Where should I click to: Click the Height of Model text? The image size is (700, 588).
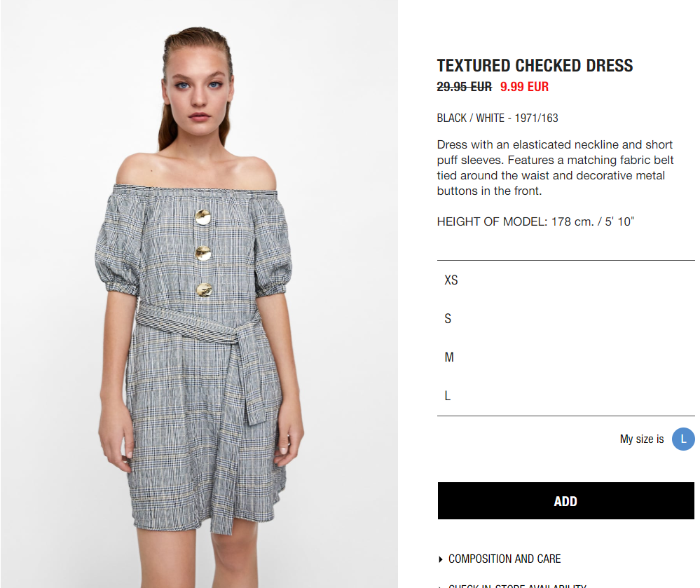pos(535,221)
